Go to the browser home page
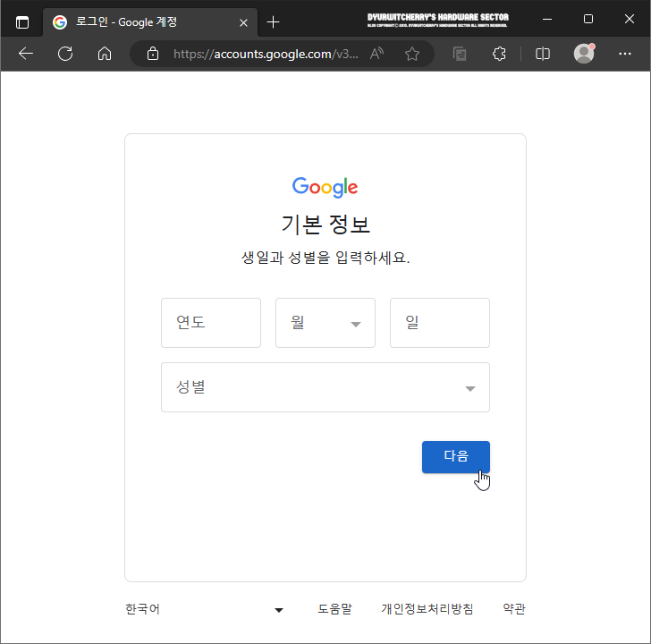This screenshot has width=651, height=644. 105,54
